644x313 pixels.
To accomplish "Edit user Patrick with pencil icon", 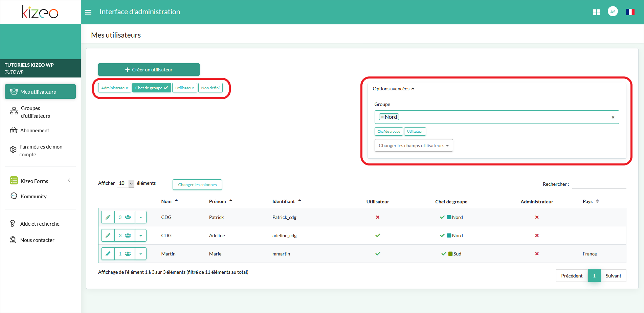I will pos(108,217).
